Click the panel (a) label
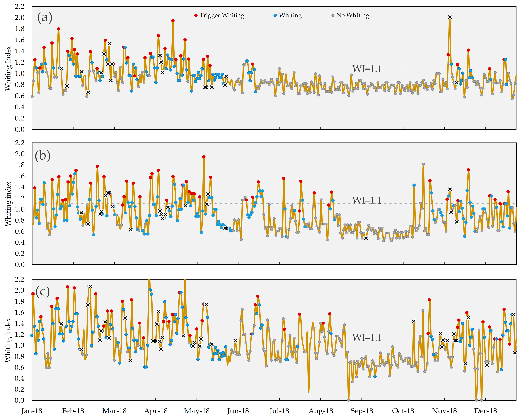Viewport: 520px width, 420px height. click(45, 18)
